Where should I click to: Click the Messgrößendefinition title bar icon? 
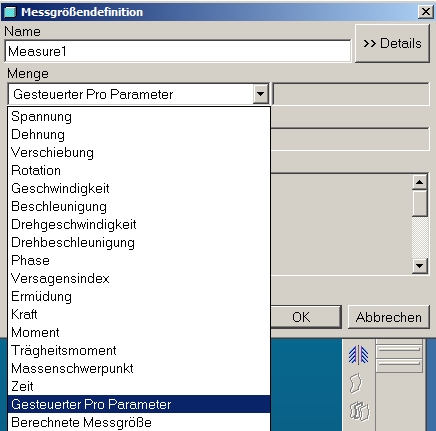tap(10, 12)
